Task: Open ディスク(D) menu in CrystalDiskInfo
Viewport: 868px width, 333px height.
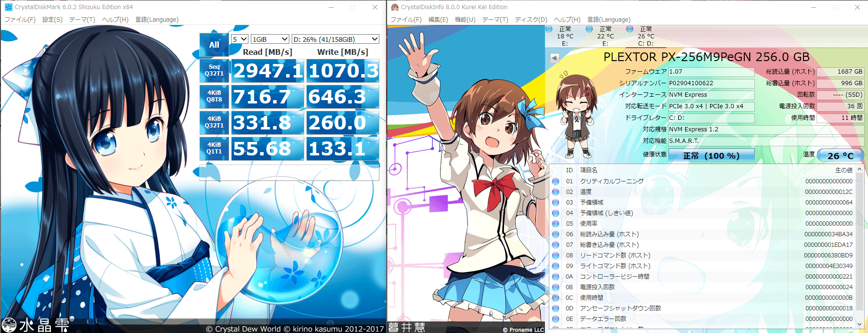Action: 531,20
